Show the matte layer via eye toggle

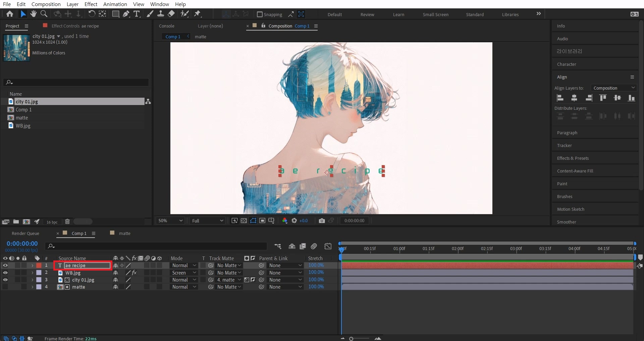click(5, 287)
